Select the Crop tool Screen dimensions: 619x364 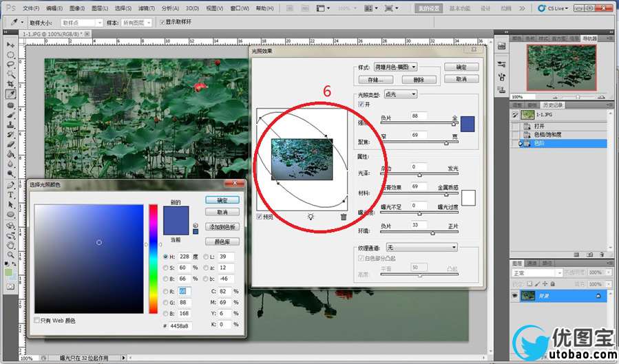pos(11,84)
